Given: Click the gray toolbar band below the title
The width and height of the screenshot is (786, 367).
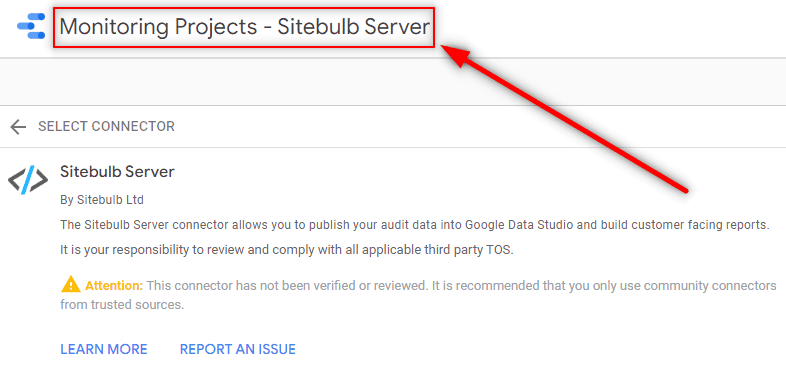Looking at the screenshot, I should click(x=393, y=82).
